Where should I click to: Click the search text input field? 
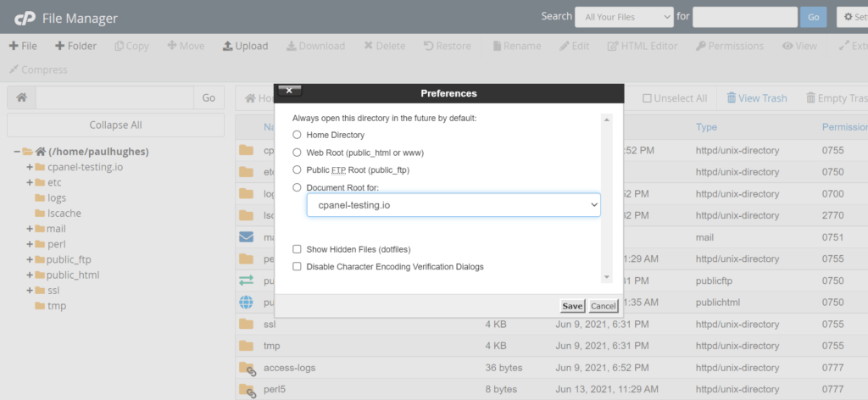[x=745, y=17]
